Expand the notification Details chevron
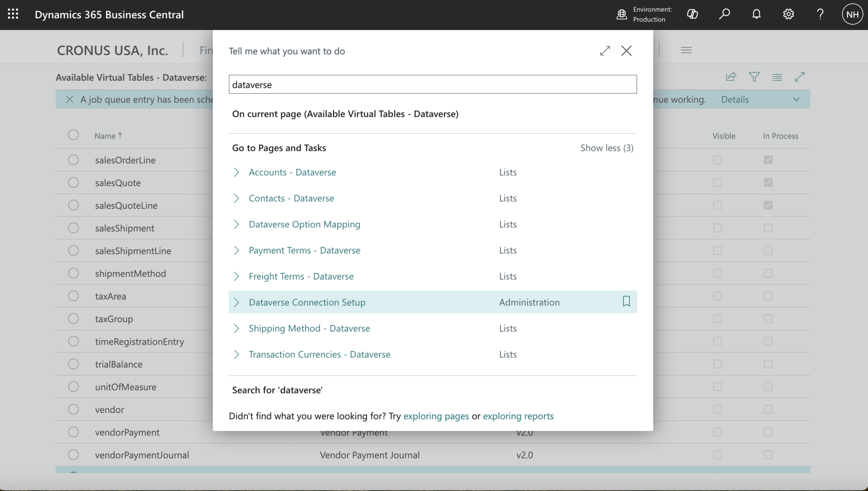The height and width of the screenshot is (491, 868). click(x=796, y=100)
